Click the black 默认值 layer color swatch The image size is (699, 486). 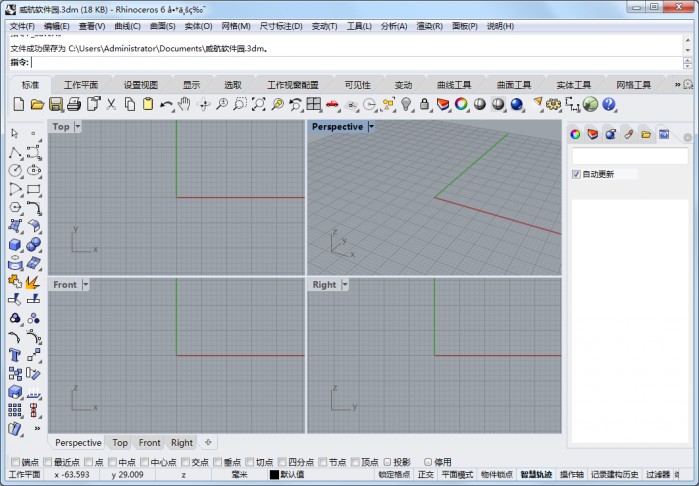[x=274, y=474]
